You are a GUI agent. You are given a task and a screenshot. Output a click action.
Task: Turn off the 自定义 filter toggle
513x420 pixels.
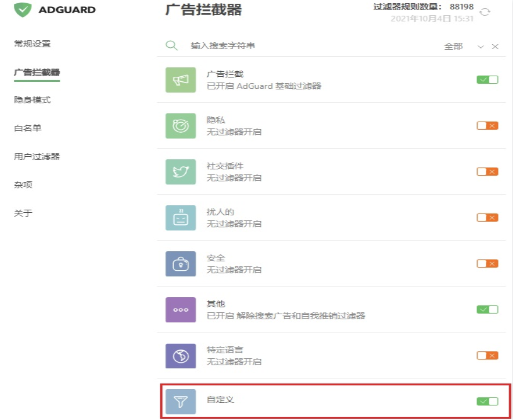488,401
